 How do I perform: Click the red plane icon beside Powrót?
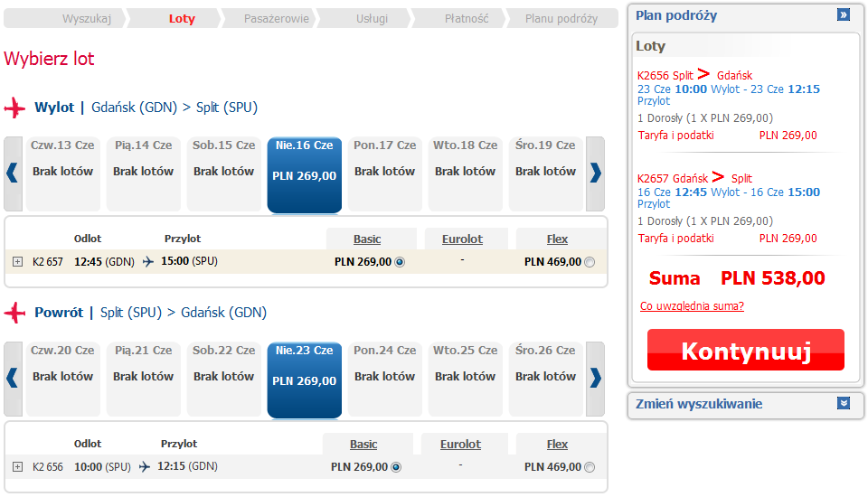coord(15,313)
